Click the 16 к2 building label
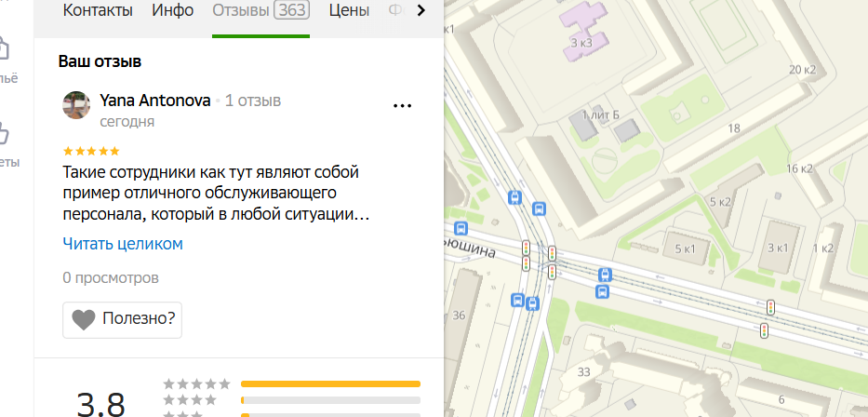Viewport: 868px width, 417px height. coord(799,168)
